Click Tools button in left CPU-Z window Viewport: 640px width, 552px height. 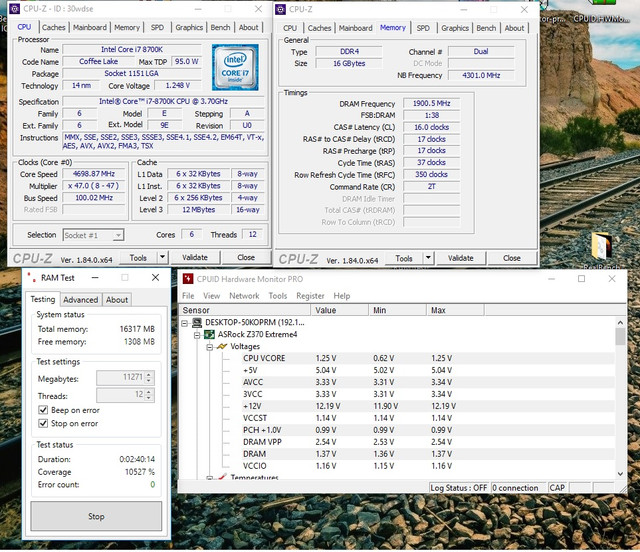[x=138, y=258]
